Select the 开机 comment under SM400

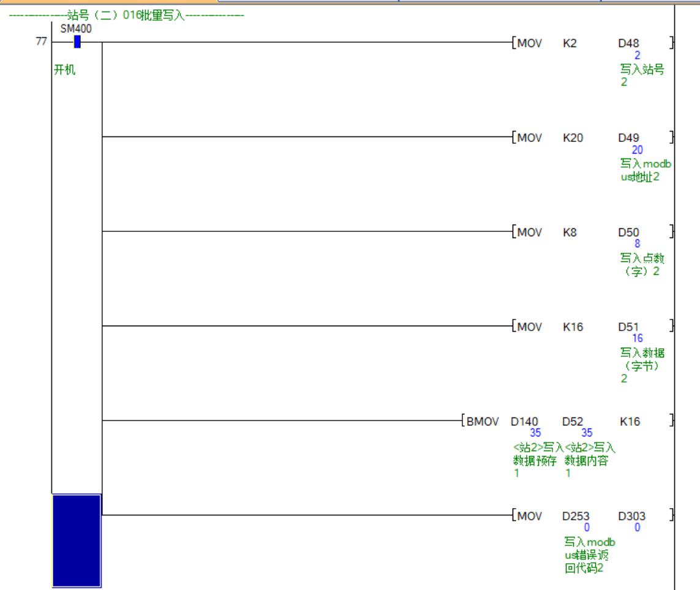[65, 70]
